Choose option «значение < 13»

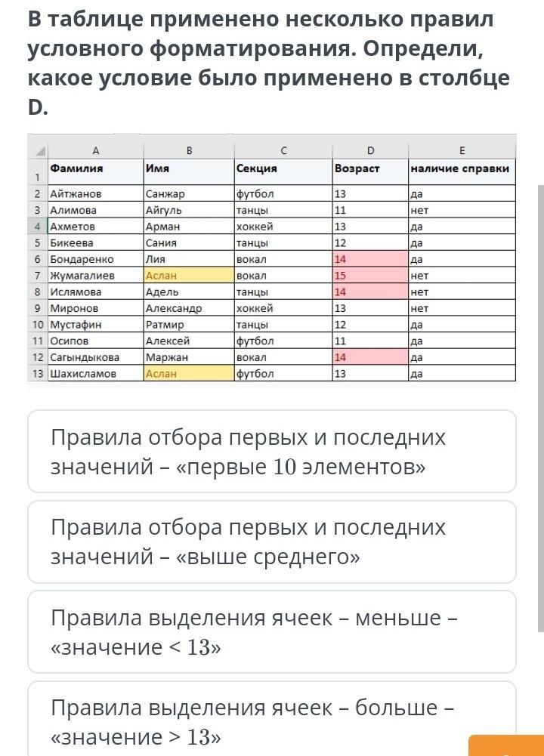click(x=272, y=631)
